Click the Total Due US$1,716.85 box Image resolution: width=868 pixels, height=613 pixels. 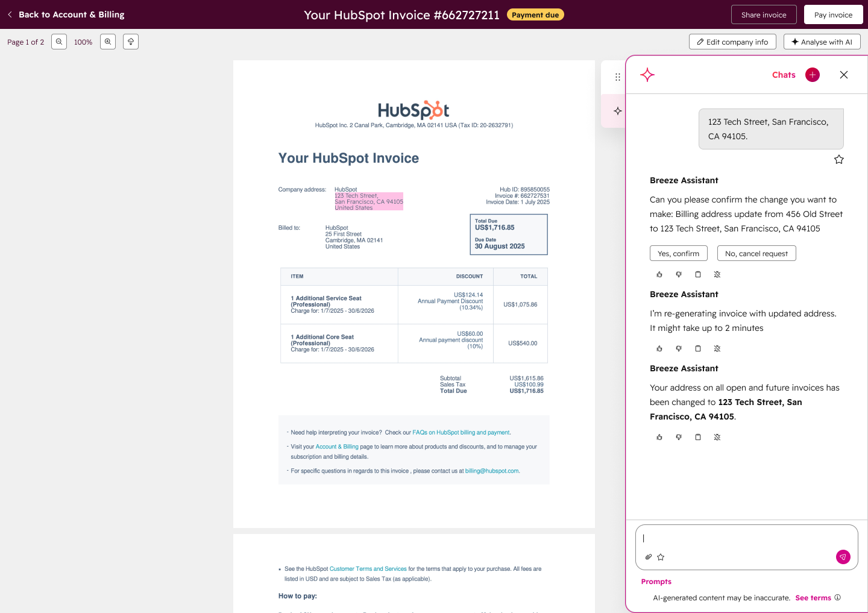pos(509,234)
